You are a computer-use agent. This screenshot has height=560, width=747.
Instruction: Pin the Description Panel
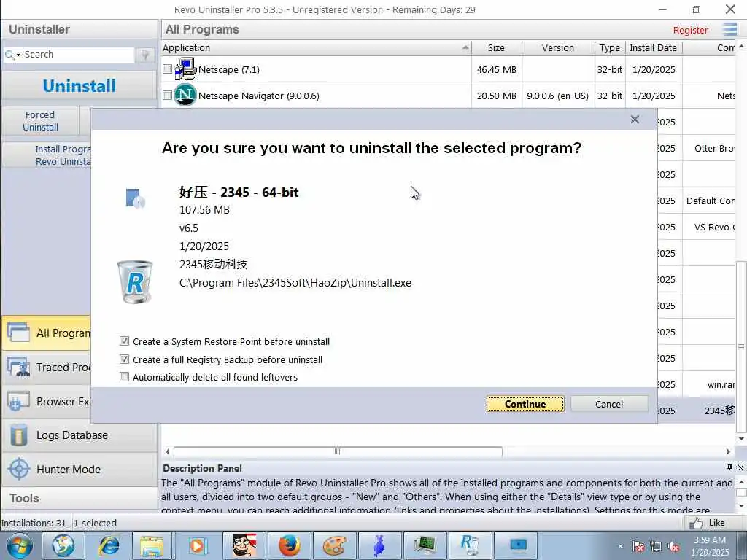[729, 467]
